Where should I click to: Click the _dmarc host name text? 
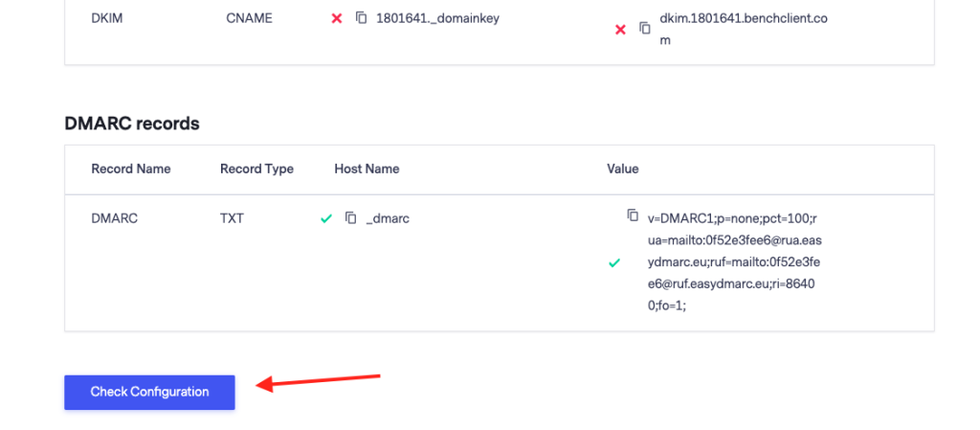tap(388, 218)
